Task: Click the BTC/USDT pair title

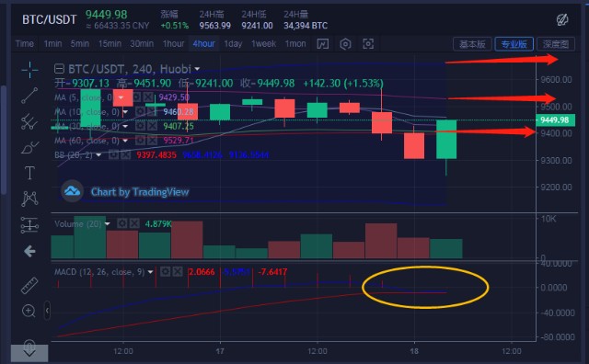Action: pos(49,19)
